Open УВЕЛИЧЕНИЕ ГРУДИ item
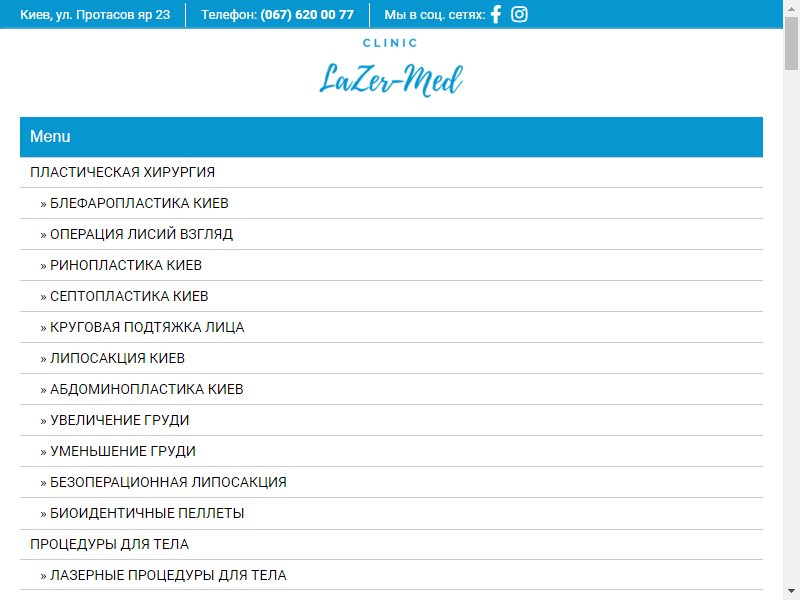 pyautogui.click(x=391, y=420)
